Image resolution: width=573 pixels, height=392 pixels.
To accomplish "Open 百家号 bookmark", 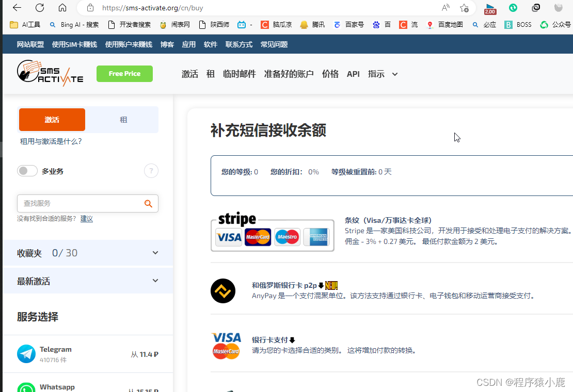I will [x=348, y=24].
